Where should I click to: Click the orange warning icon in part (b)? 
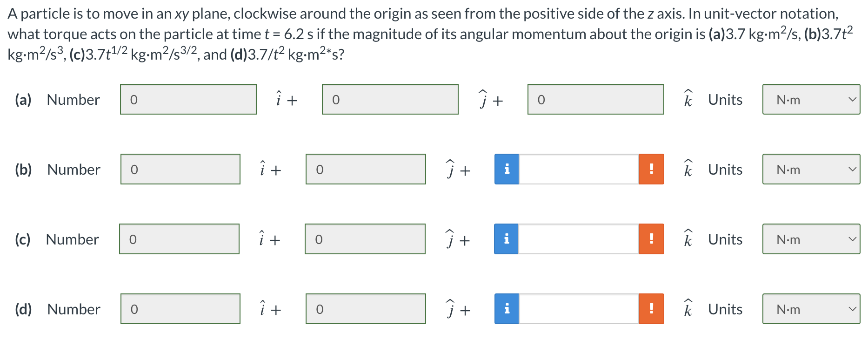tap(651, 170)
